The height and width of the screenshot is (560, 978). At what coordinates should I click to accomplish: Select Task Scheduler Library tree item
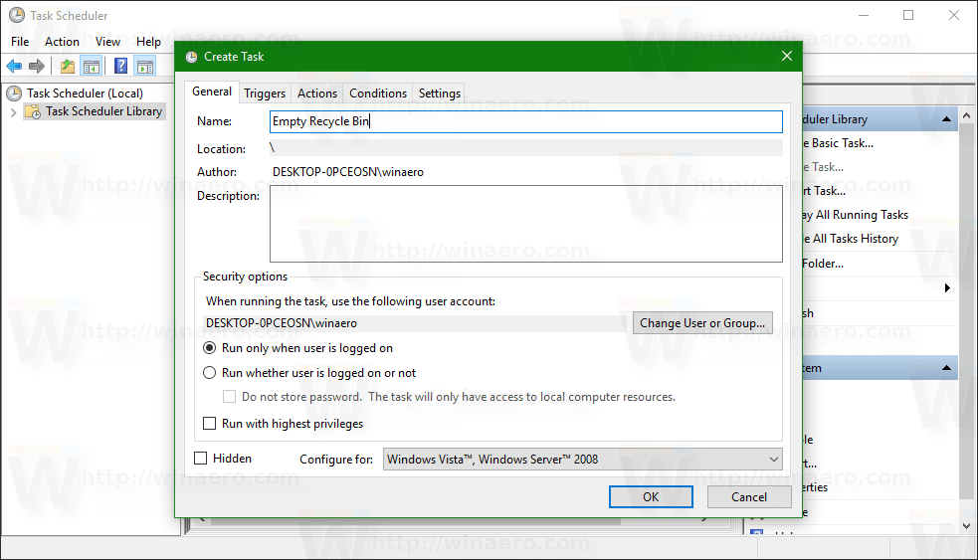tap(103, 111)
